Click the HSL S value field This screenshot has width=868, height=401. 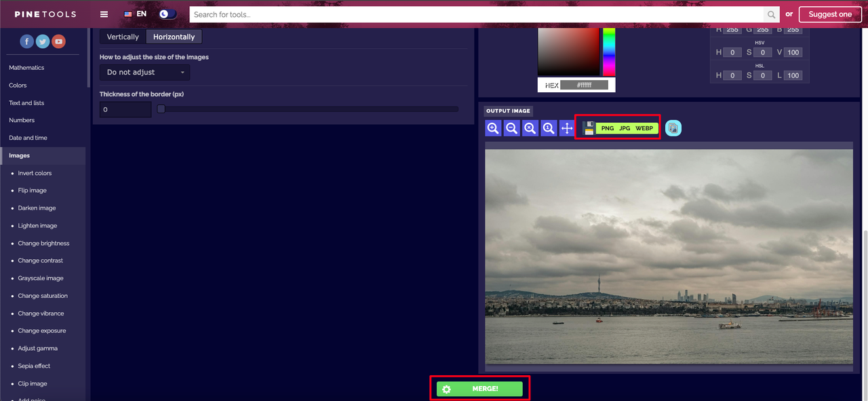[x=762, y=75]
